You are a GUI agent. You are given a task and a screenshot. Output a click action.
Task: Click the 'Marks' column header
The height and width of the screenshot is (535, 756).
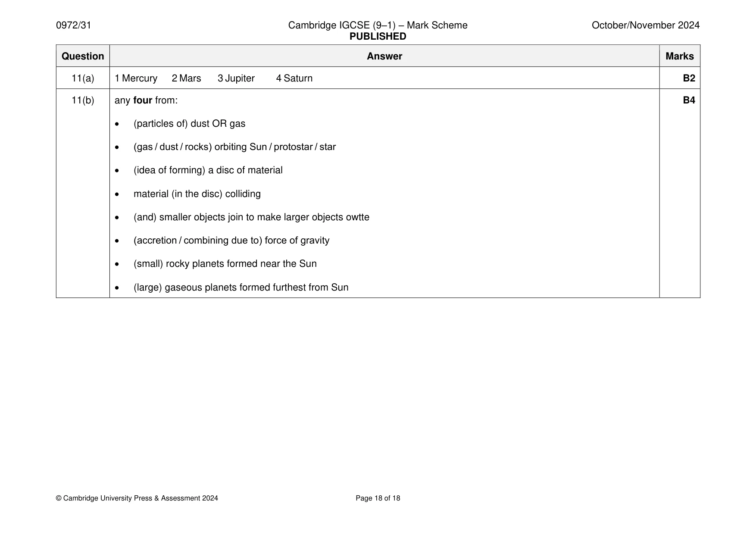[x=680, y=56]
